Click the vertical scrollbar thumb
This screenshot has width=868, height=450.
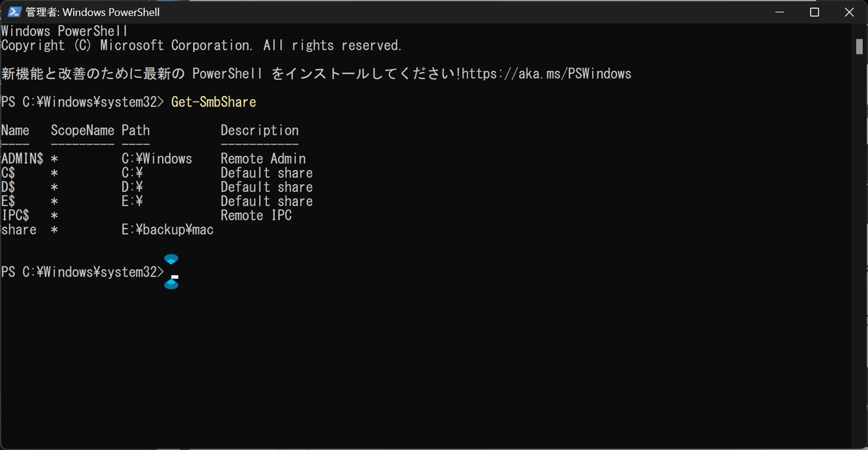point(859,46)
